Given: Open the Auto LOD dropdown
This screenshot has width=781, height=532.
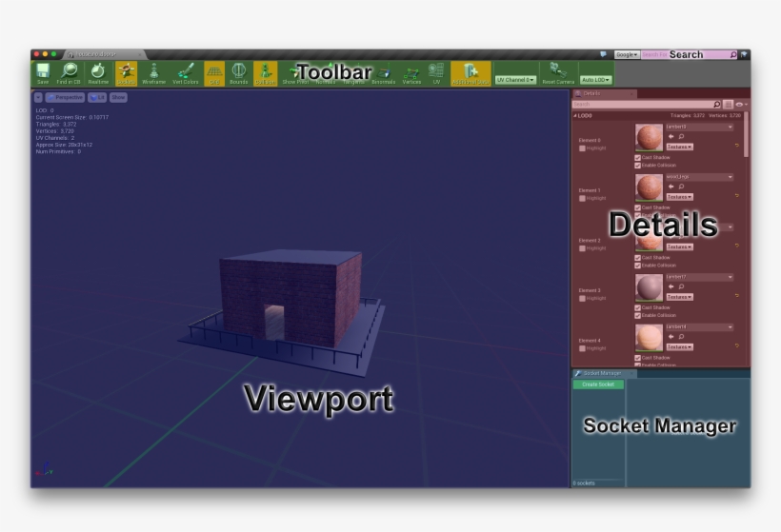Looking at the screenshot, I should (595, 80).
